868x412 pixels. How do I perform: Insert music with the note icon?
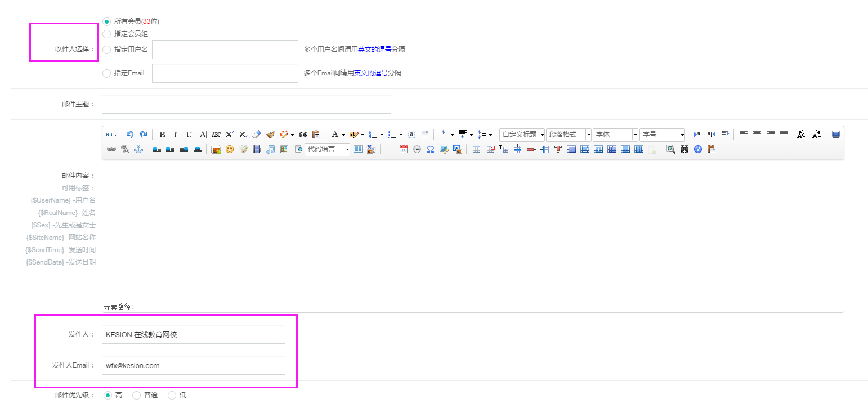tap(271, 149)
